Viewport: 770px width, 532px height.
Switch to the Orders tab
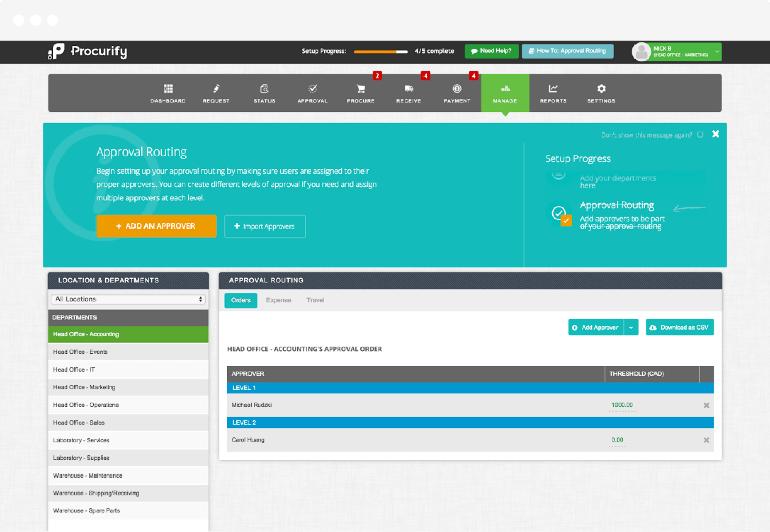[x=241, y=300]
